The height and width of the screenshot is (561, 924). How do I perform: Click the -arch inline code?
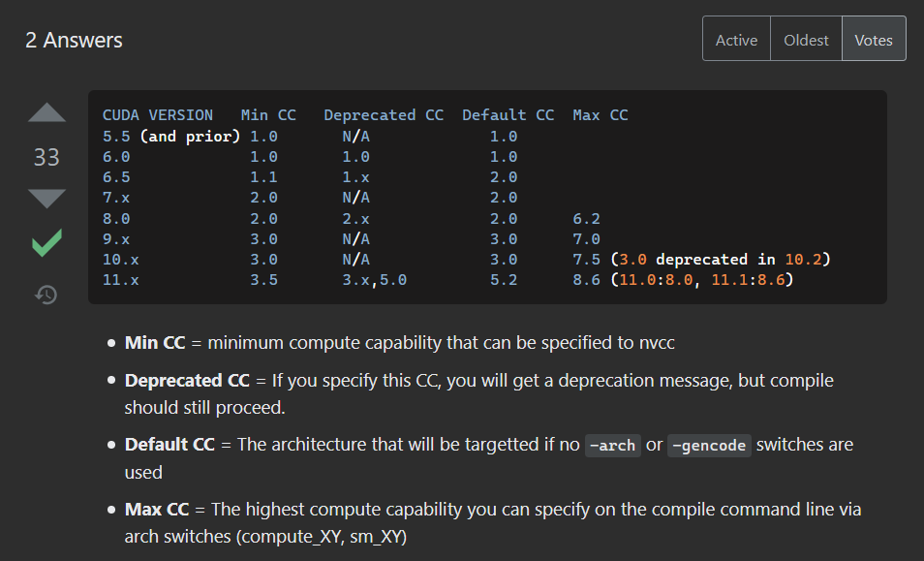(613, 446)
